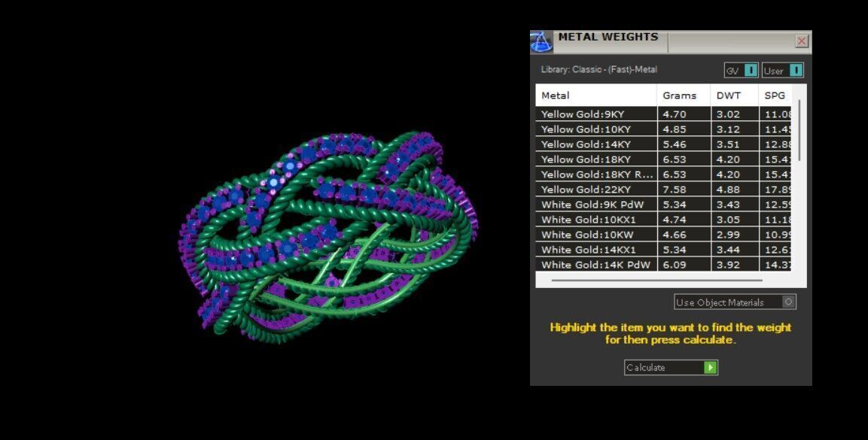
Task: Click the 4.88 DWT value
Action: [x=728, y=190]
